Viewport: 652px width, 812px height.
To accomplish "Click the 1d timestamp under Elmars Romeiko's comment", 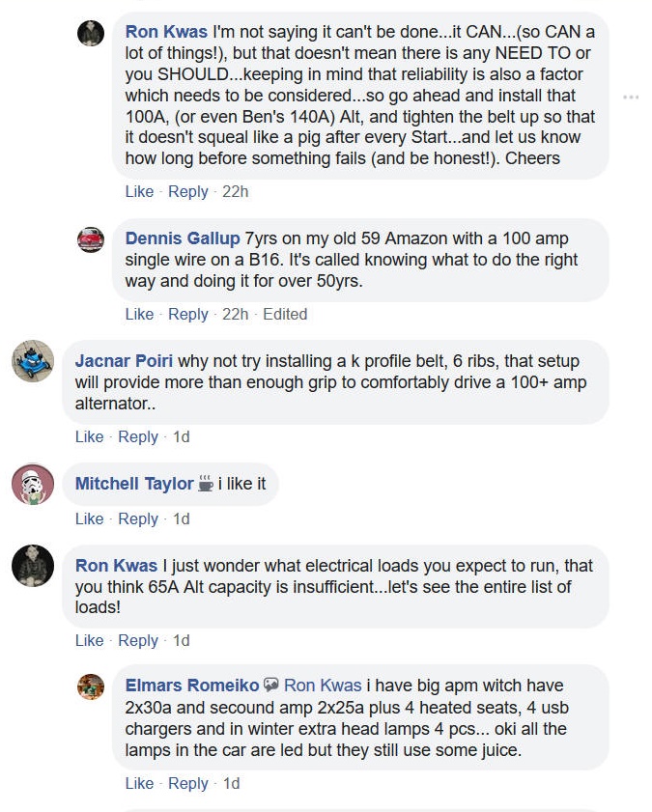I will (x=231, y=783).
